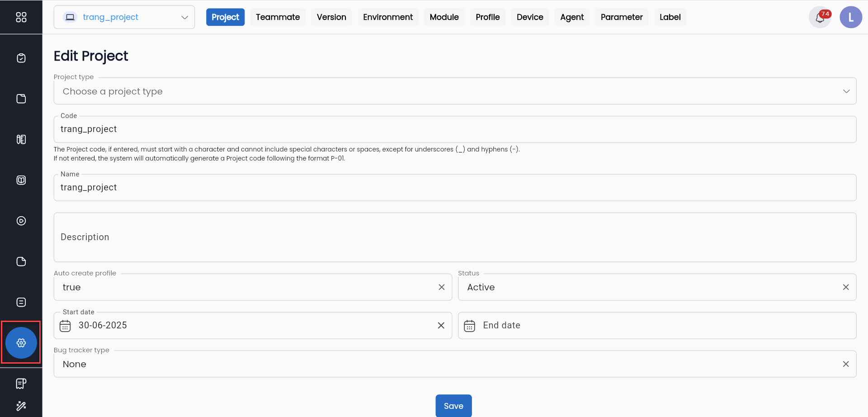Click the clipboard check sidebar icon
Image resolution: width=868 pixels, height=417 pixels.
click(21, 58)
